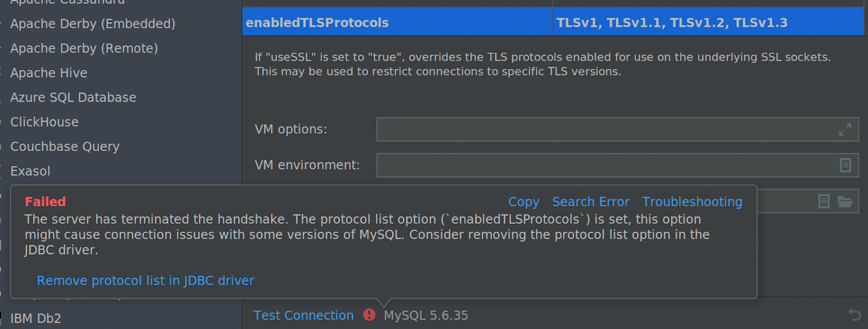Select Apache Derby (Embedded) driver

93,24
